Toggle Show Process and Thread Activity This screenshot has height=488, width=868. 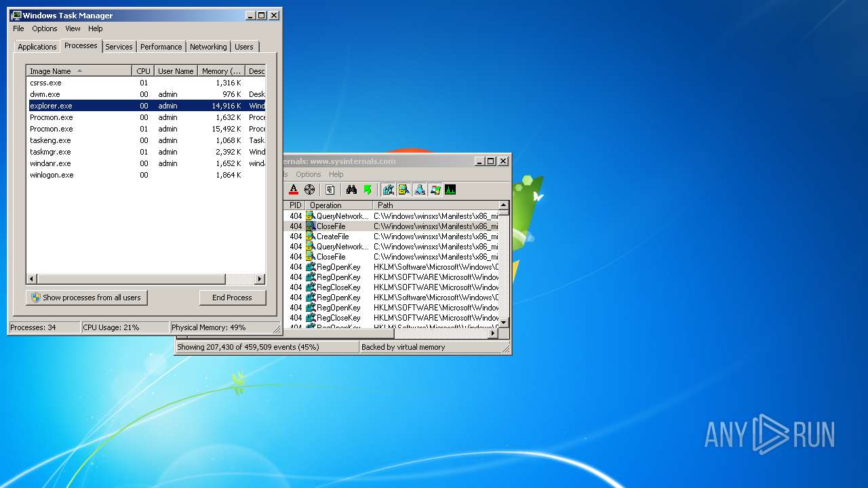pyautogui.click(x=435, y=190)
